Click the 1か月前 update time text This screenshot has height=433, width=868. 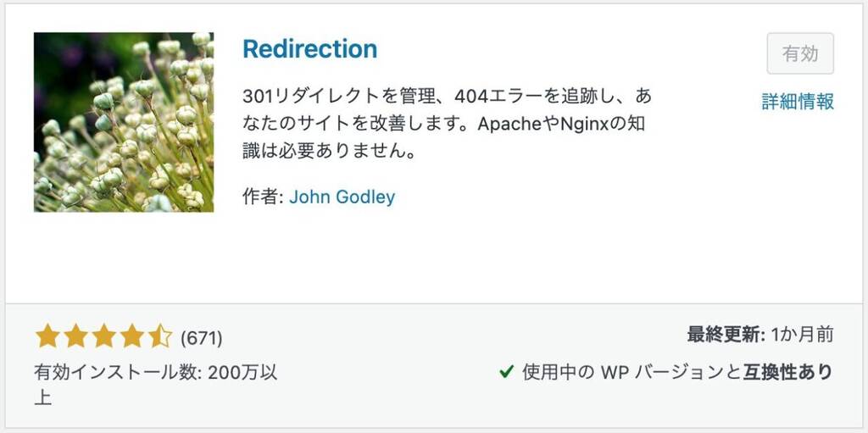pos(802,335)
